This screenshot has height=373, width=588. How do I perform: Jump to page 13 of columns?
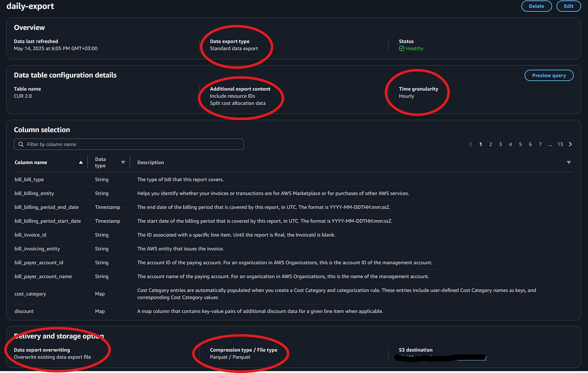tap(560, 144)
